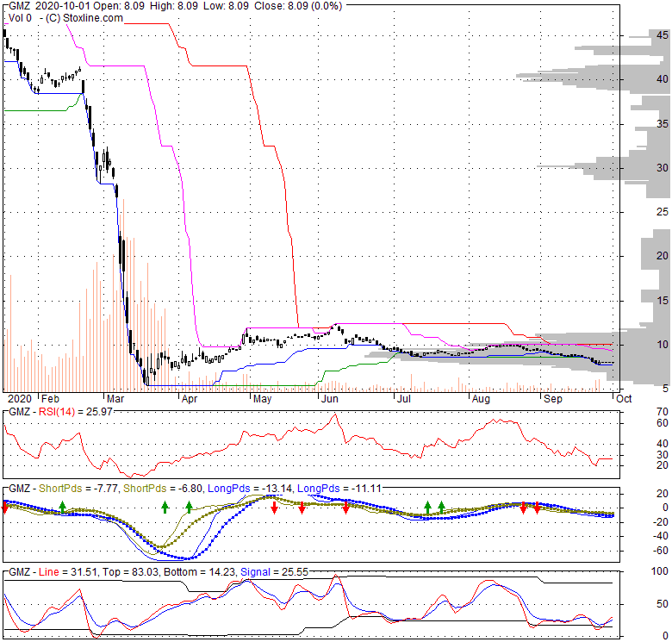Select the "2020" year label on date axis
Viewport: 672px width, 642px height.
pyautogui.click(x=19, y=399)
